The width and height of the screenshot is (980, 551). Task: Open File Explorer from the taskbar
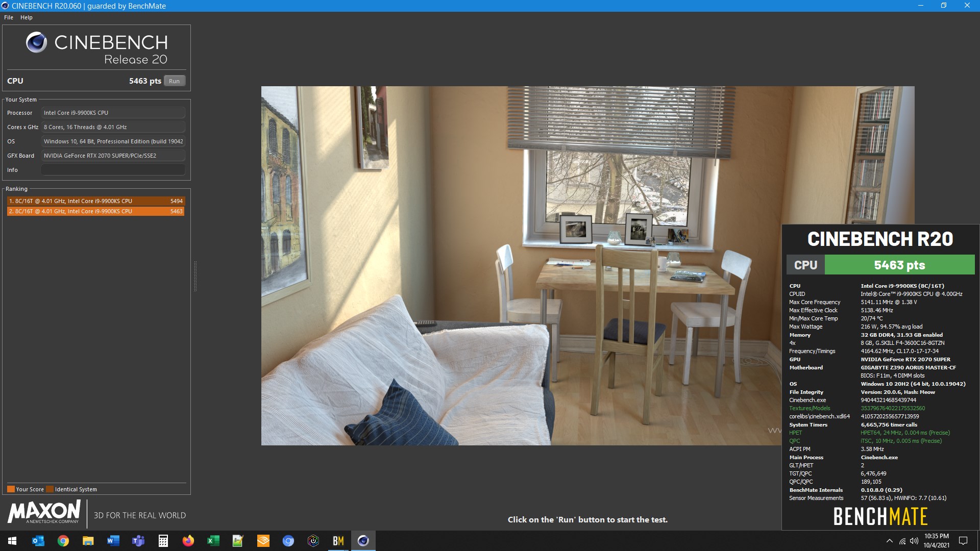(x=88, y=541)
